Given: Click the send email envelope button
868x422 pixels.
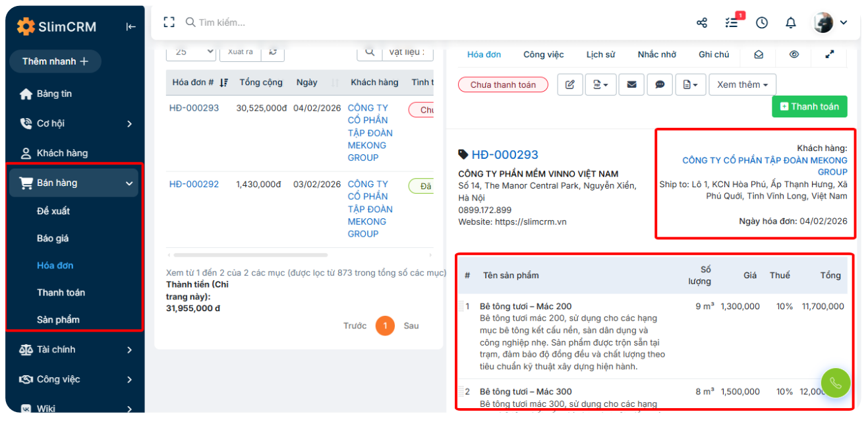Looking at the screenshot, I should (631, 84).
